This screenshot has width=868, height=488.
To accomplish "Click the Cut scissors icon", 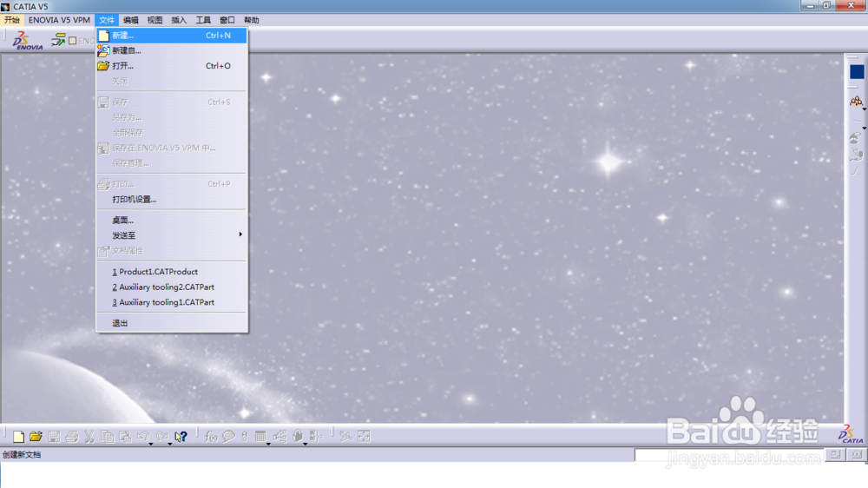I will [x=89, y=437].
